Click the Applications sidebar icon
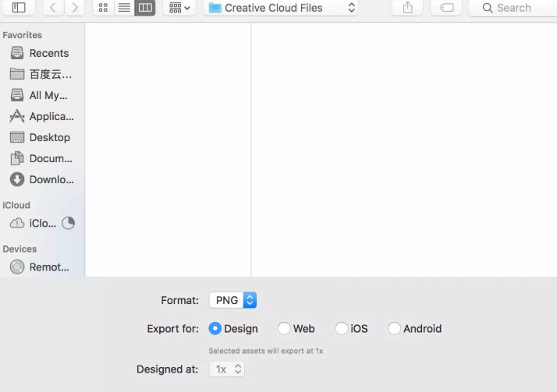The height and width of the screenshot is (392, 557). click(x=17, y=116)
